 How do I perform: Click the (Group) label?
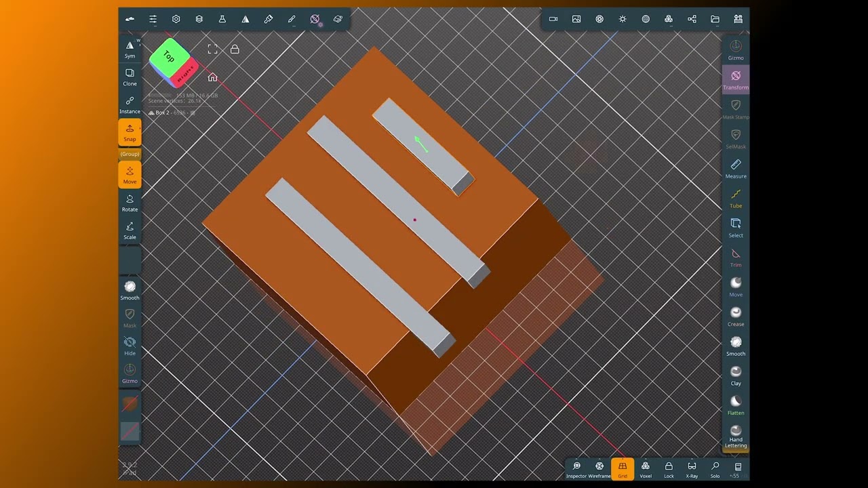point(130,154)
